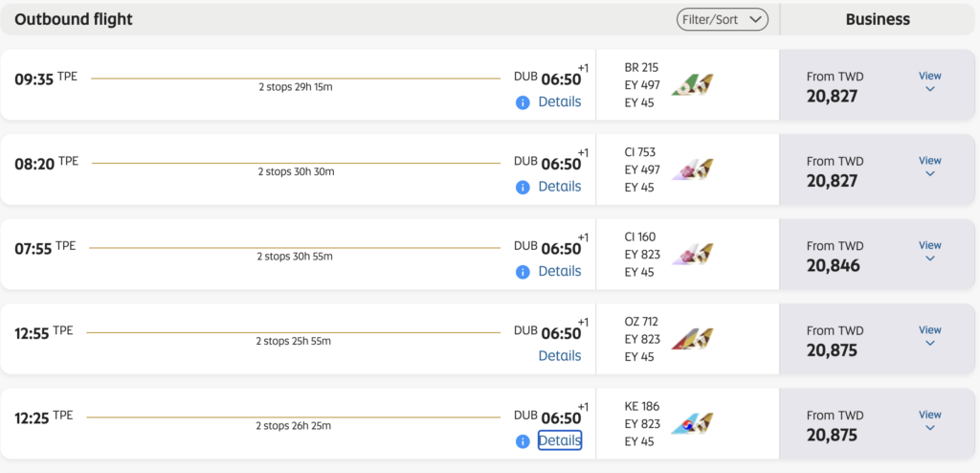
Task: Click the 07:55 flight's 2 stops duration line
Action: pos(295,248)
